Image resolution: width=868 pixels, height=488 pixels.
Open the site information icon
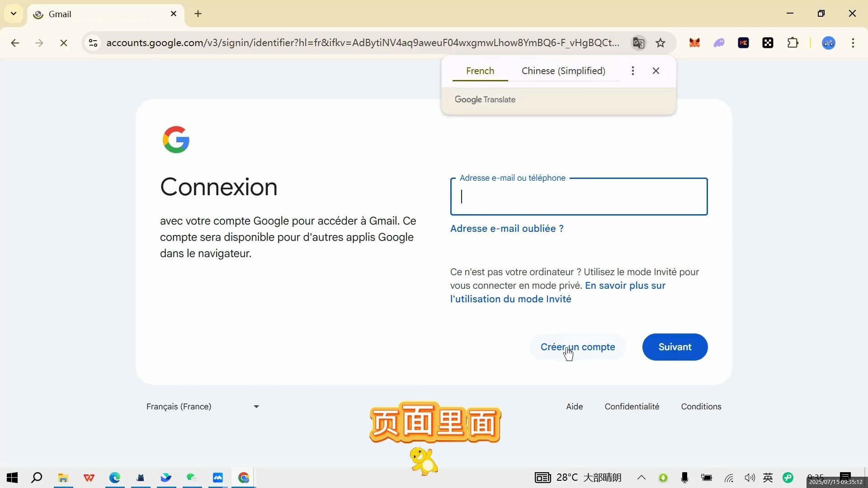(93, 43)
